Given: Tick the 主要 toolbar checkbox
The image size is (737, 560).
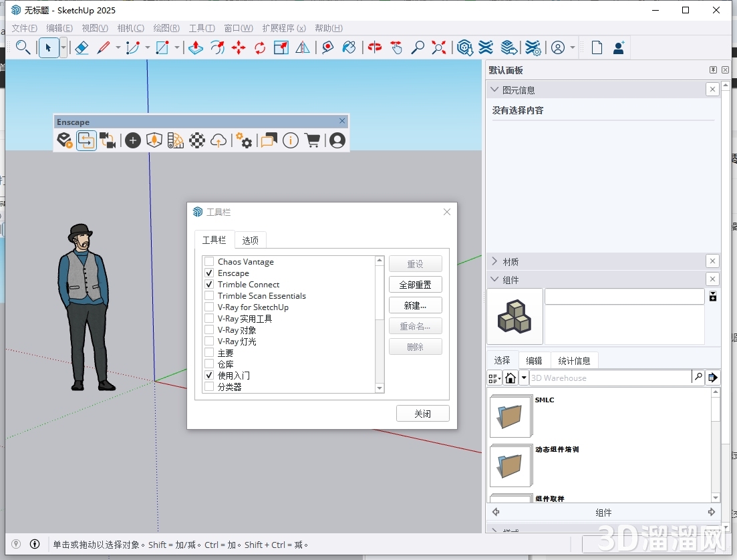Looking at the screenshot, I should (x=209, y=352).
